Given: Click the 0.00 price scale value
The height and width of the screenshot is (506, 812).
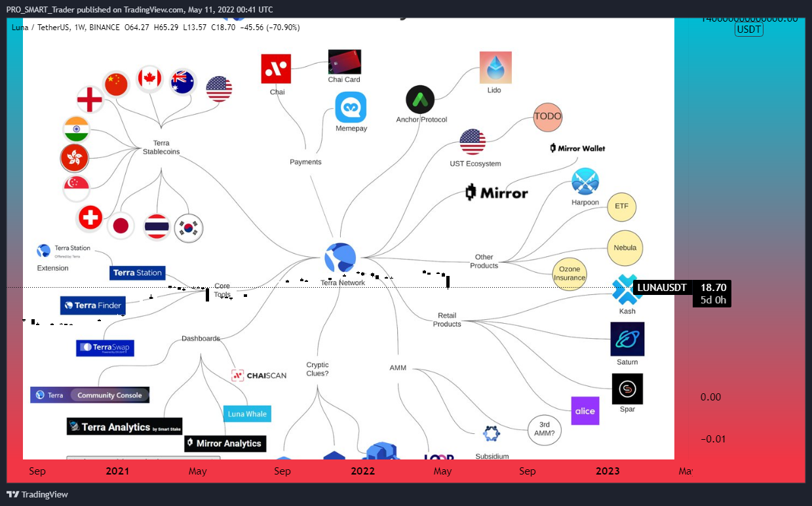Looking at the screenshot, I should [x=710, y=397].
